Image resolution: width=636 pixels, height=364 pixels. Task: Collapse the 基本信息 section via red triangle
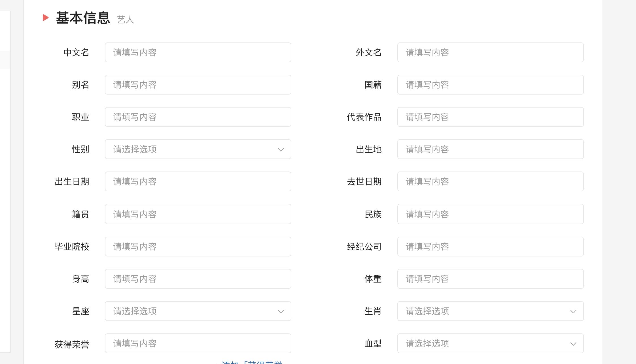coord(45,18)
